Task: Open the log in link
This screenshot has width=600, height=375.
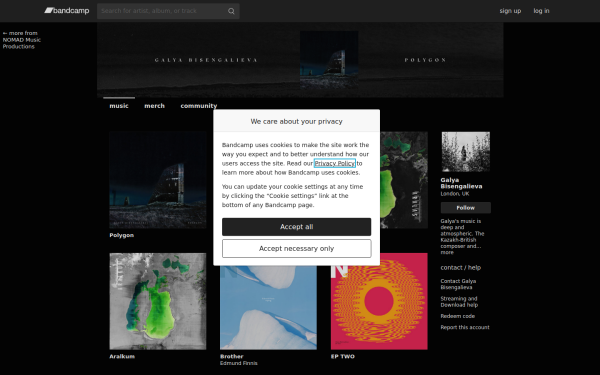Action: pos(541,11)
